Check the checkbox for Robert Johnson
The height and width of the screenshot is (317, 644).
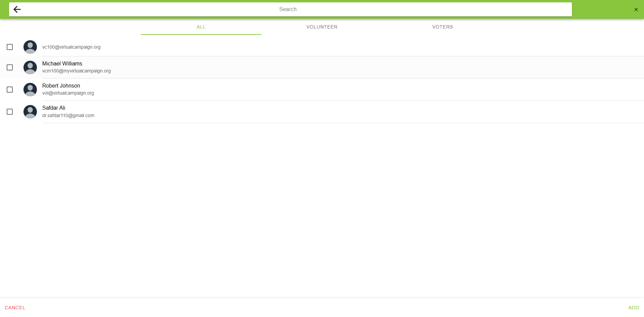pos(9,89)
